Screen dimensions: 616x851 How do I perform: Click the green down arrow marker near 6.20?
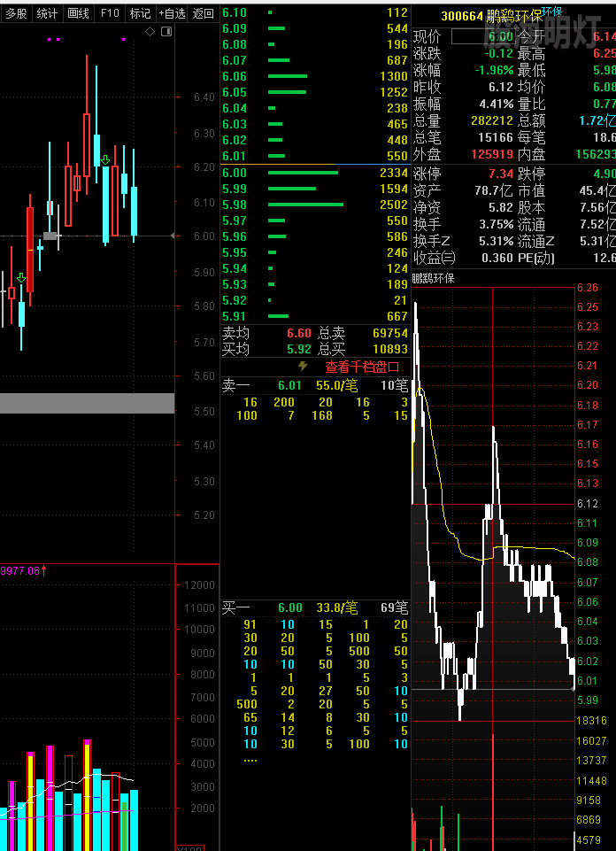tap(104, 160)
